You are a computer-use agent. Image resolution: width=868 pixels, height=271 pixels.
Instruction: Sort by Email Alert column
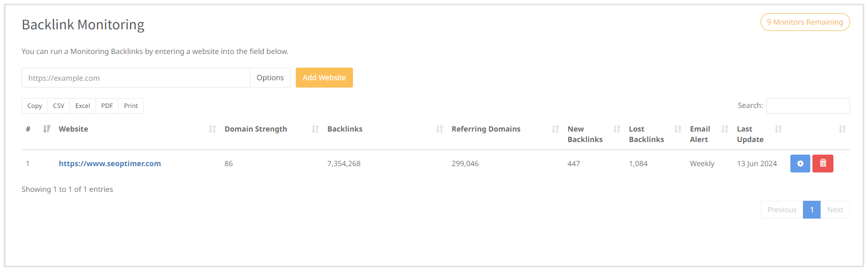pos(700,134)
